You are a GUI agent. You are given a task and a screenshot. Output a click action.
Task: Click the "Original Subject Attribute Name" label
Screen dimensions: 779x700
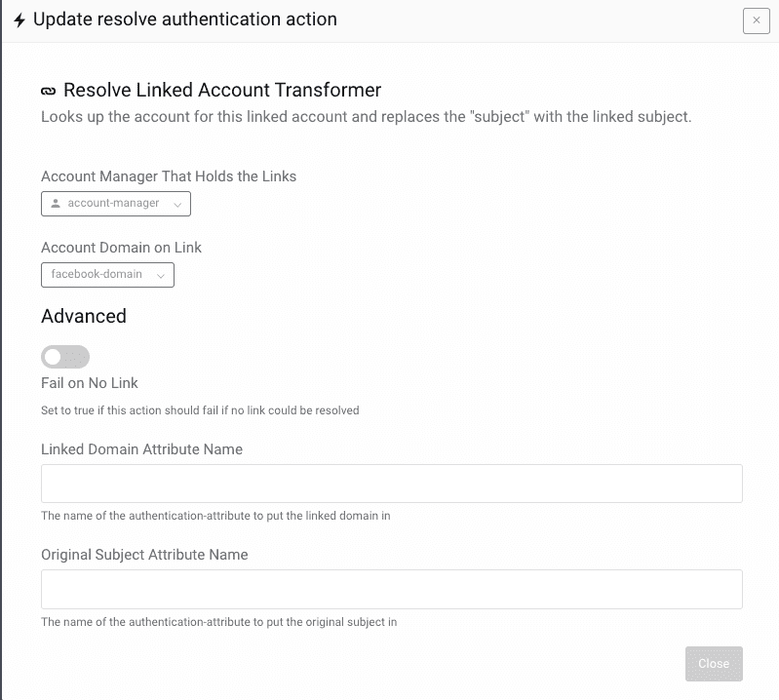(x=144, y=555)
